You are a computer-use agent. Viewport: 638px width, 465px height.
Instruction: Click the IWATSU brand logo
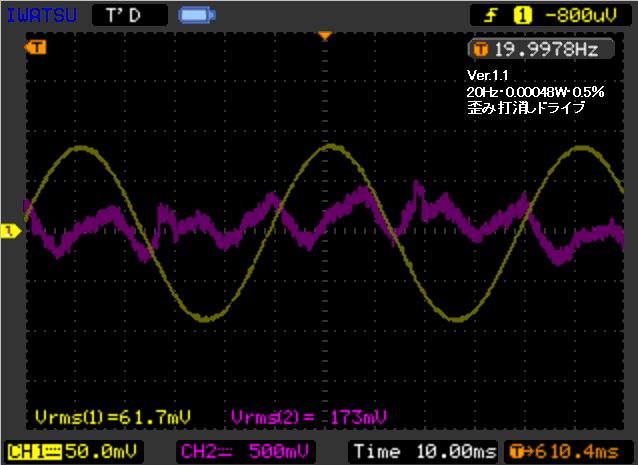42,15
